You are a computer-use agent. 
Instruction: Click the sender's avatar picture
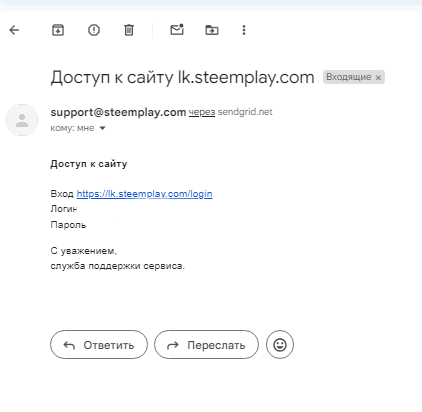pyautogui.click(x=22, y=120)
